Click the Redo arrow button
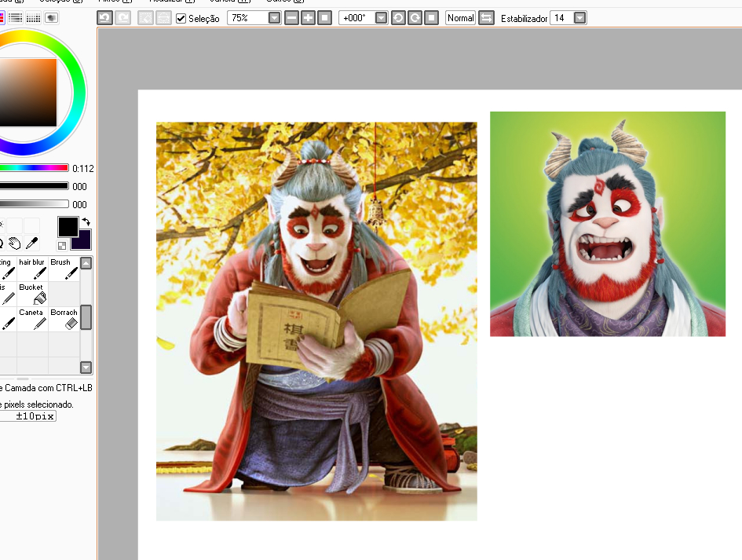The height and width of the screenshot is (560, 742). pos(122,17)
